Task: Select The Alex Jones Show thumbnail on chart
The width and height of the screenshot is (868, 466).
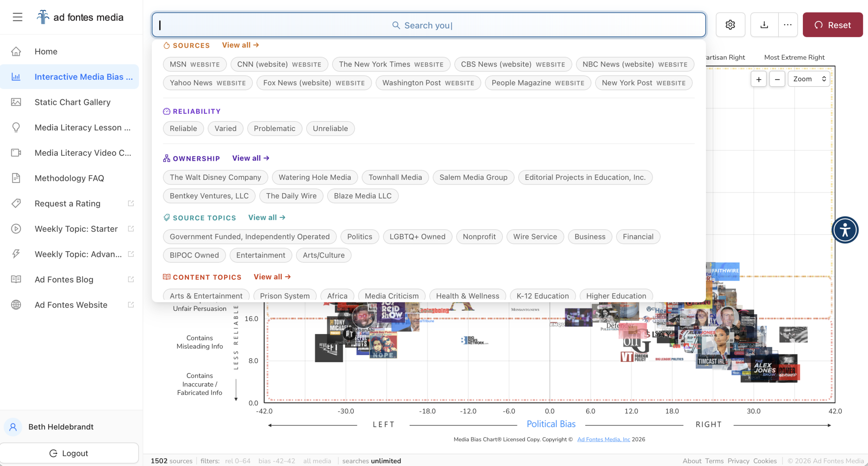Action: coord(765,369)
